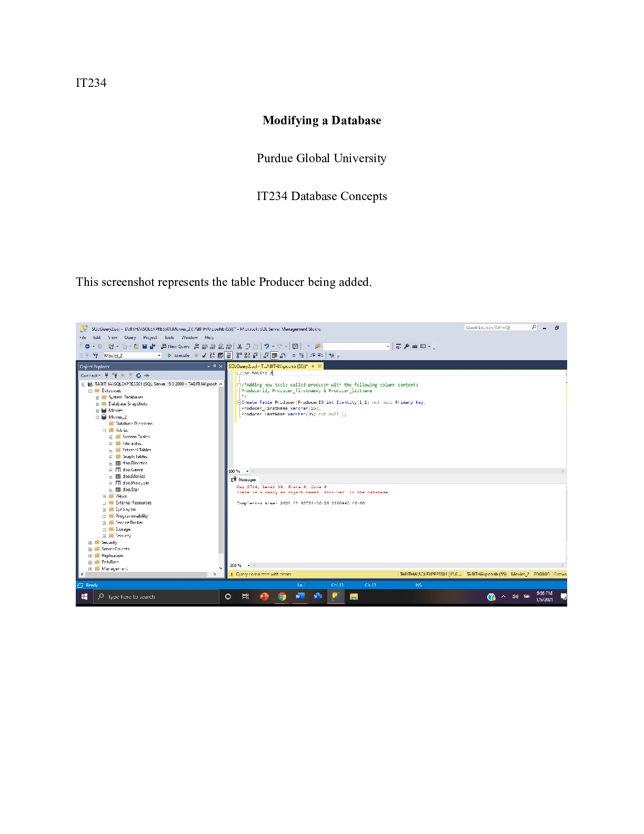
Task: Open the Windows Start button
Action: click(84, 597)
